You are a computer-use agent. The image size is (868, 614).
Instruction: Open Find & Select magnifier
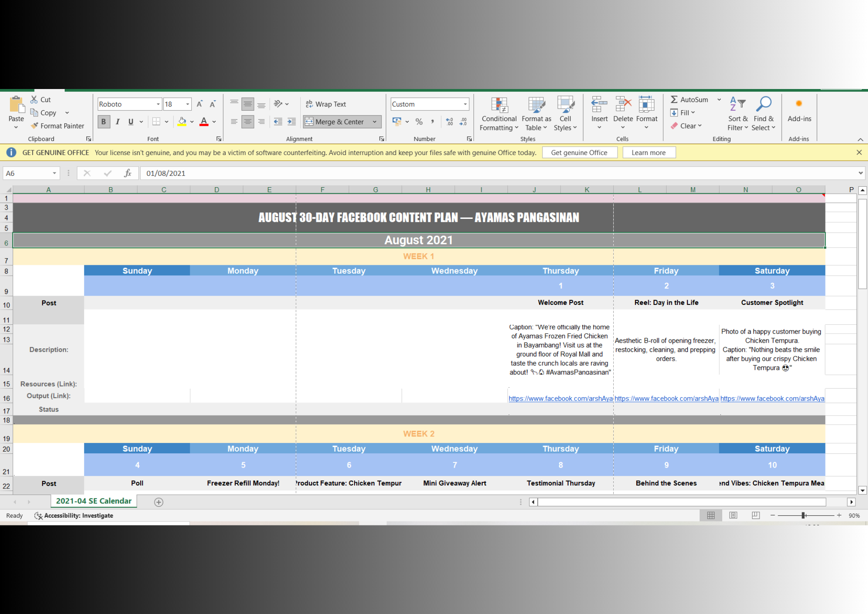(x=763, y=114)
